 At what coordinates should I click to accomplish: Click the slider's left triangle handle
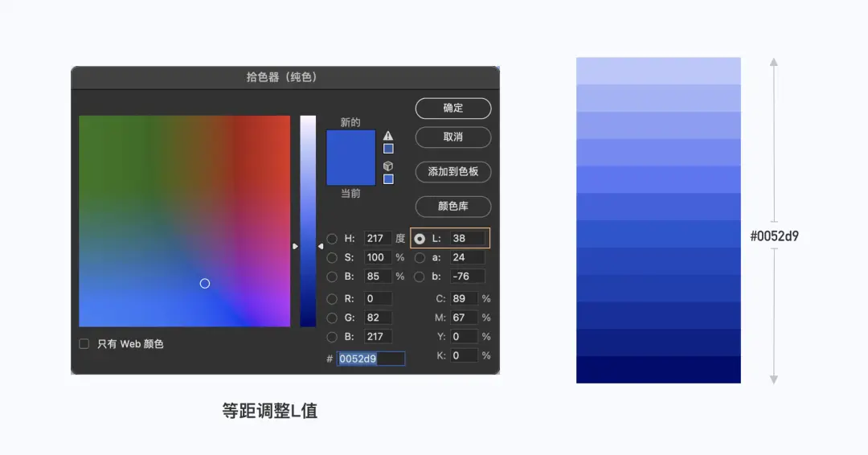click(x=295, y=246)
